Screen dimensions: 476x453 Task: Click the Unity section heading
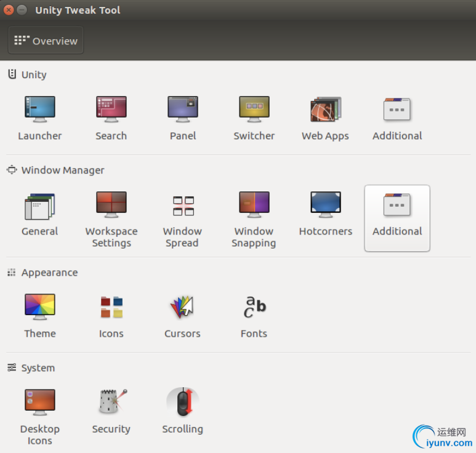coord(34,74)
